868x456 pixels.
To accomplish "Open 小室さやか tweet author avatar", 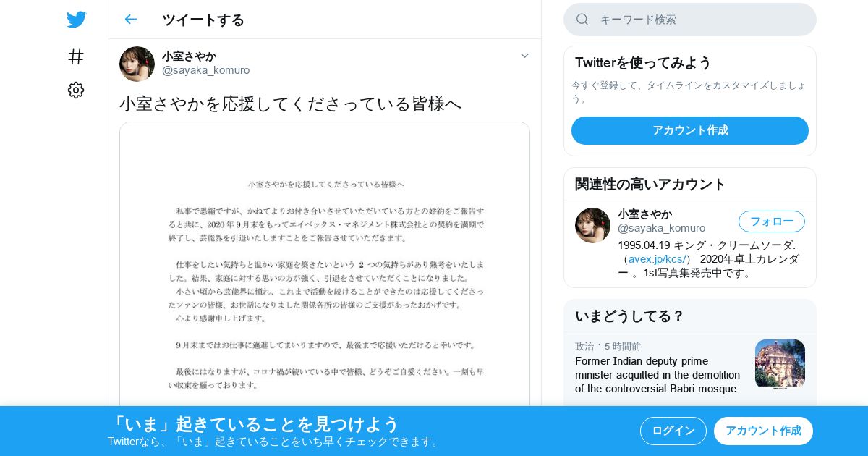I will coord(137,64).
